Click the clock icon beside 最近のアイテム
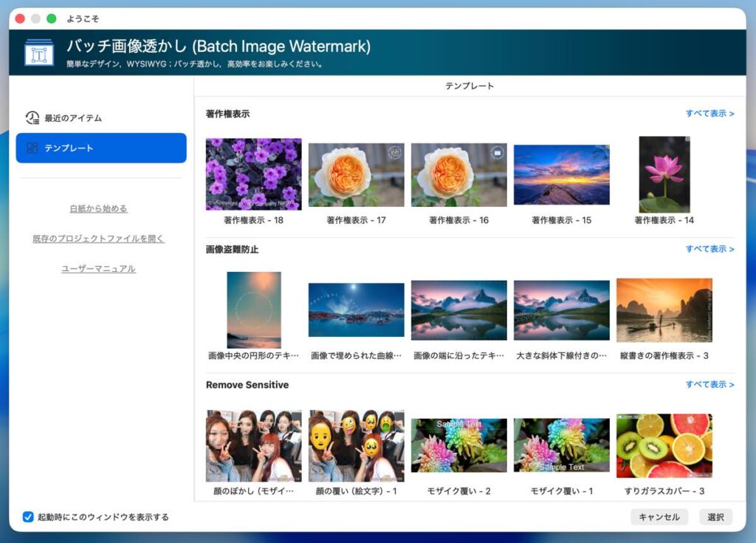 coord(32,117)
